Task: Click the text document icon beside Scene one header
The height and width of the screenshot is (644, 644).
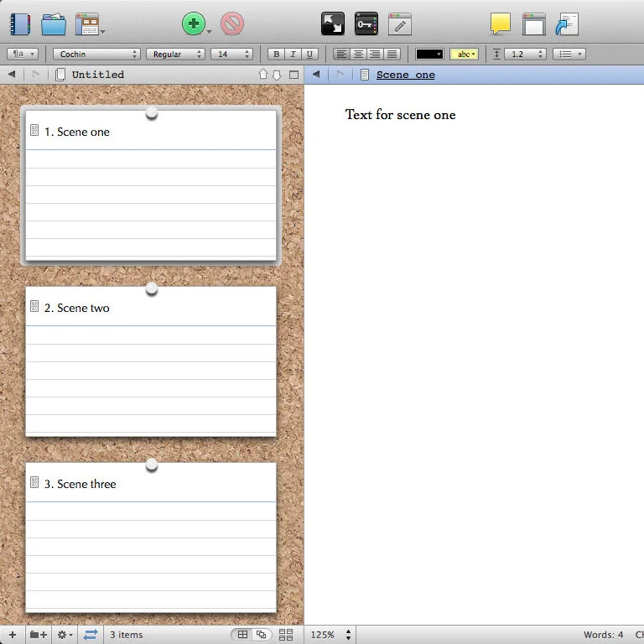Action: coord(364,75)
